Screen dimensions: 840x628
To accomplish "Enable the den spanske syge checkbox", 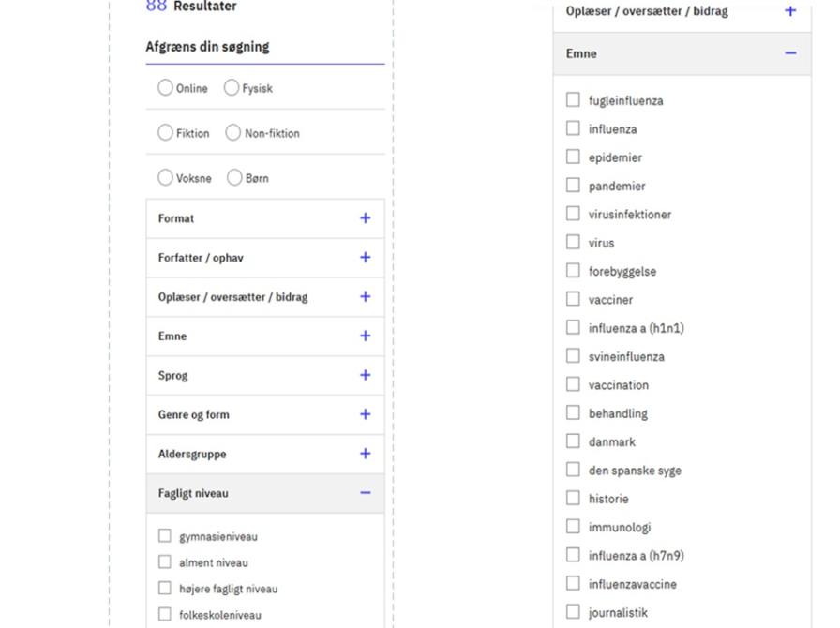I will 574,470.
